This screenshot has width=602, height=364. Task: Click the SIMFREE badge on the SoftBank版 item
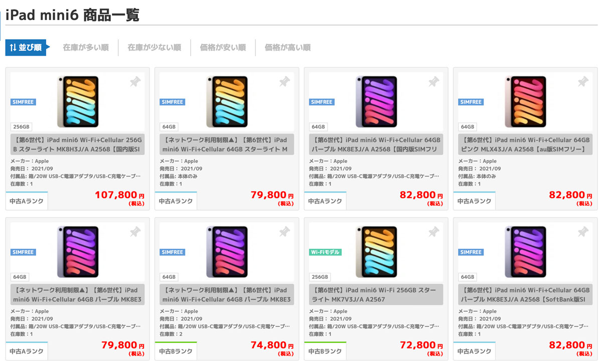coord(471,252)
